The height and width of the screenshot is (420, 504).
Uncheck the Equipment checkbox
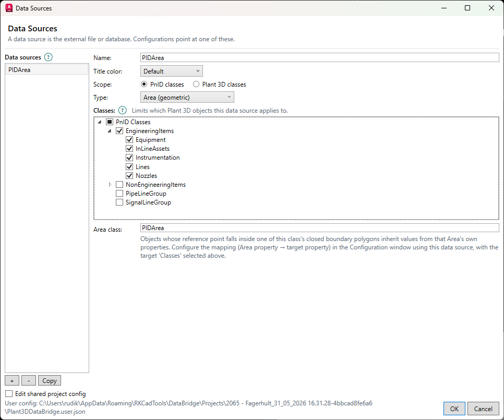129,140
